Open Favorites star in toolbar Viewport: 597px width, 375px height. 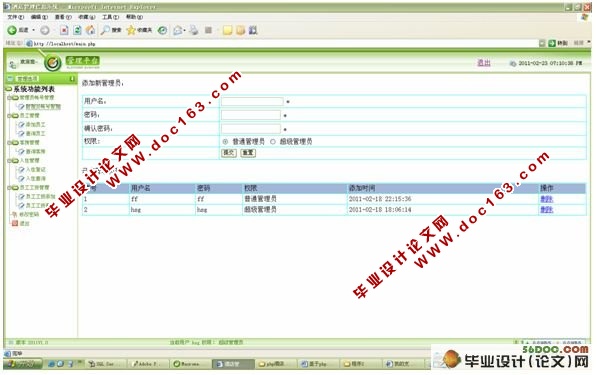(131, 30)
